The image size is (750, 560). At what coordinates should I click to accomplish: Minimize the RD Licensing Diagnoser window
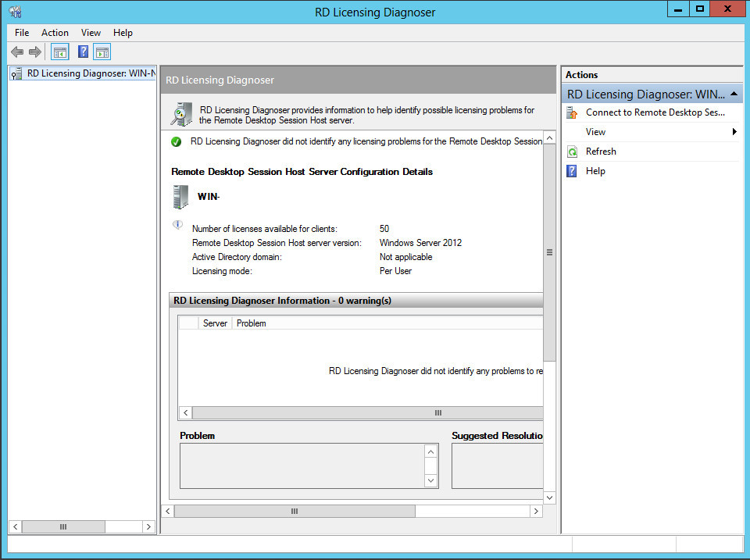[x=678, y=9]
